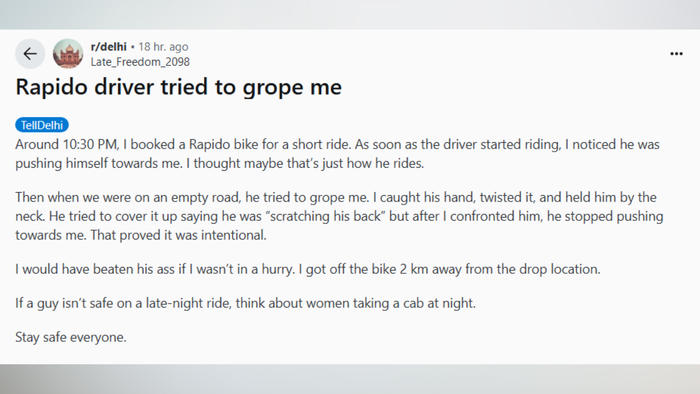The width and height of the screenshot is (700, 394).
Task: Click the closing line 'Stay safe everyone.'
Action: (x=71, y=337)
